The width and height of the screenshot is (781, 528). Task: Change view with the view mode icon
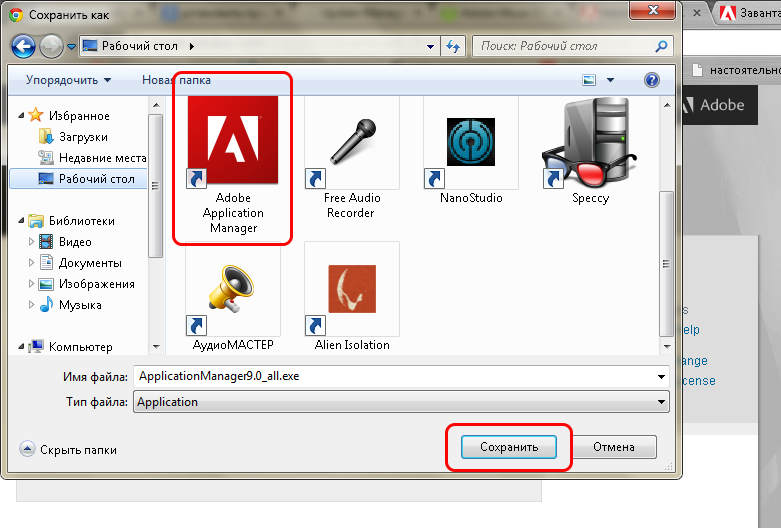(589, 80)
